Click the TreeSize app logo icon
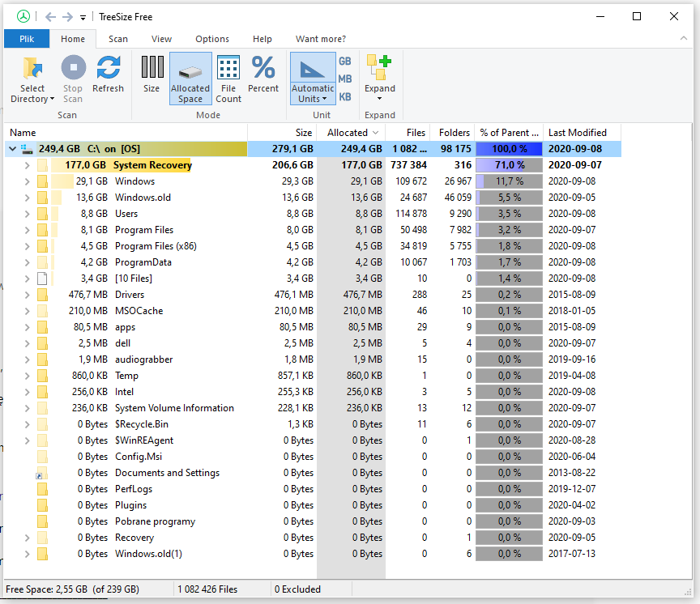The height and width of the screenshot is (604, 700). point(23,16)
